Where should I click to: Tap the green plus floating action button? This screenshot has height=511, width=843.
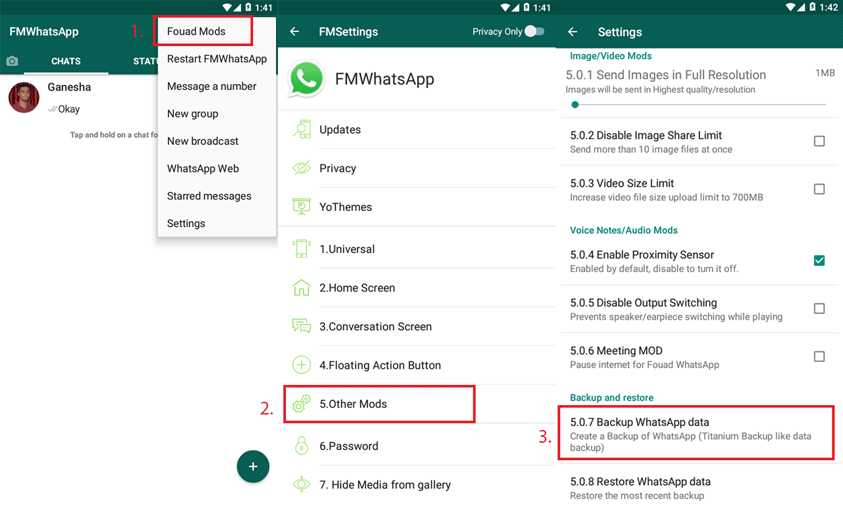coord(253,466)
